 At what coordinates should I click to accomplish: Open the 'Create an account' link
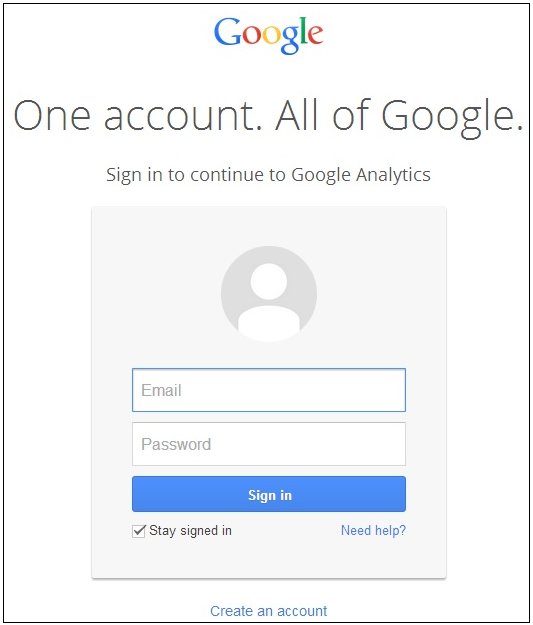(x=269, y=611)
